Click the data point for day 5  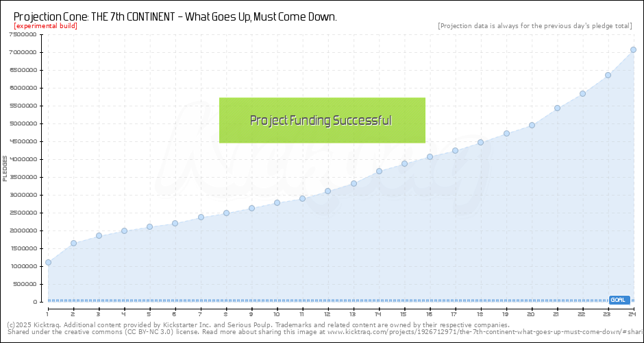149,226
